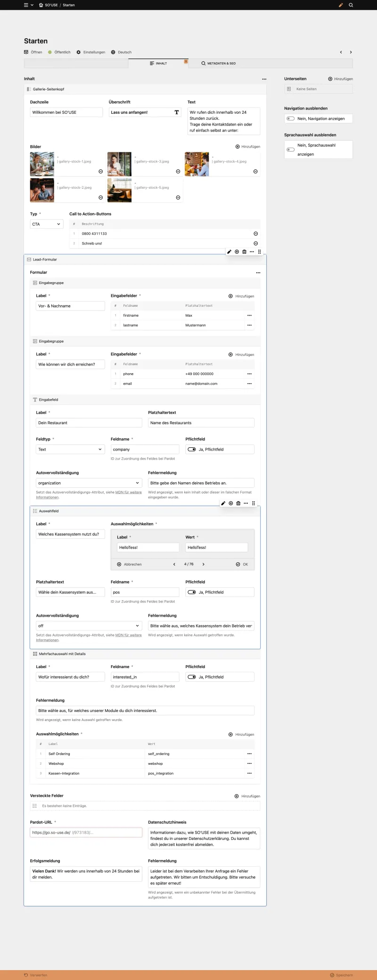Open Deutsch language selector

[x=121, y=52]
